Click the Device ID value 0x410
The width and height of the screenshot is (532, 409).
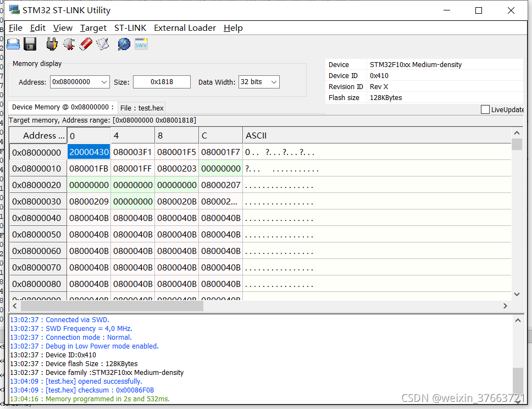pyautogui.click(x=379, y=76)
